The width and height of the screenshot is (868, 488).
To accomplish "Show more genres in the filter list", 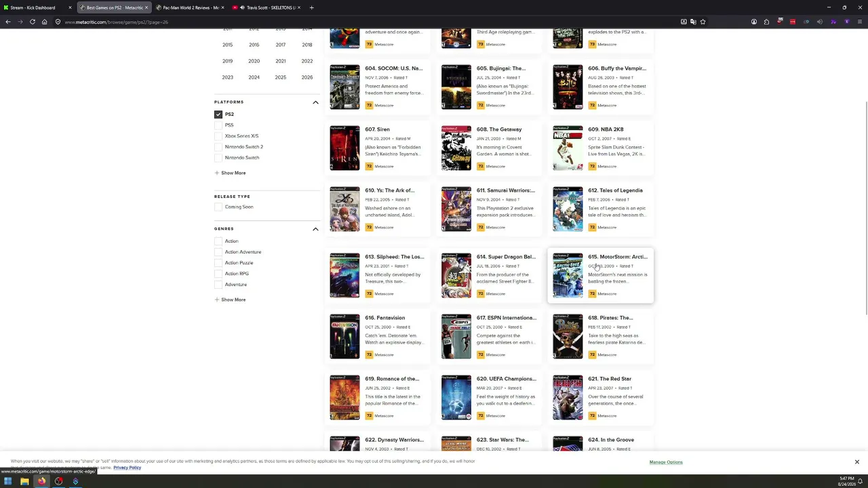I will coord(230,300).
